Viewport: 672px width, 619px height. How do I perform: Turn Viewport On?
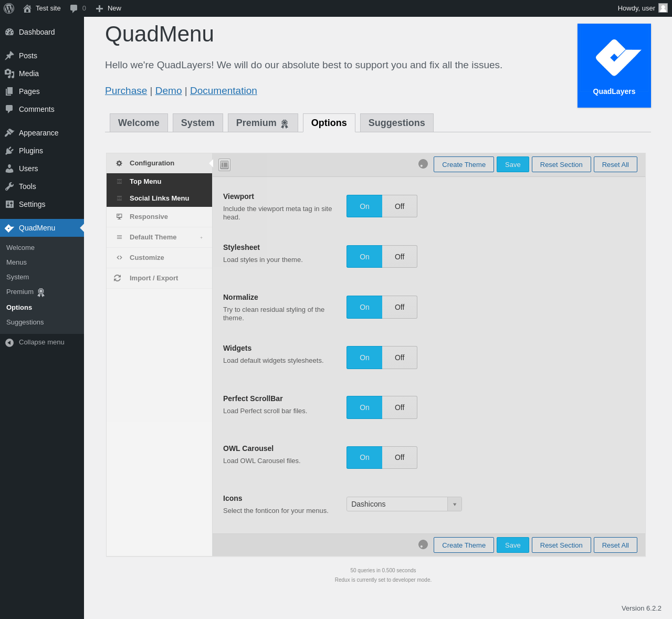point(364,206)
